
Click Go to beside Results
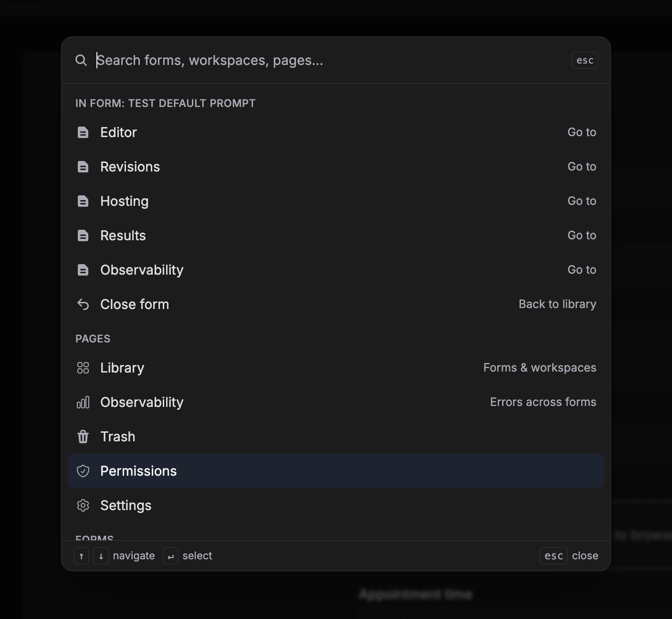point(582,235)
